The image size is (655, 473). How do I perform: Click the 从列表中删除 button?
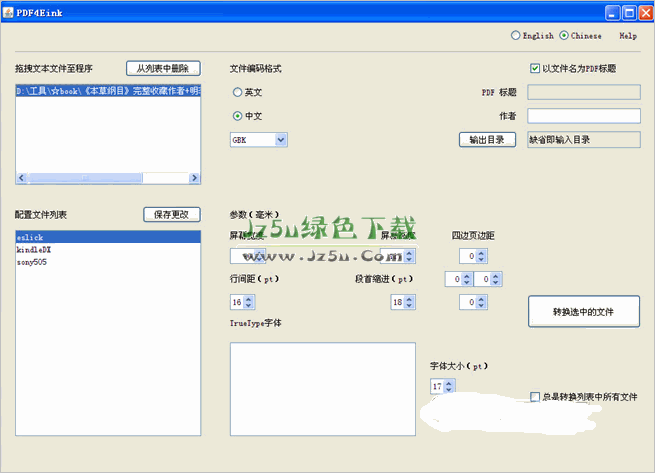pos(163,69)
